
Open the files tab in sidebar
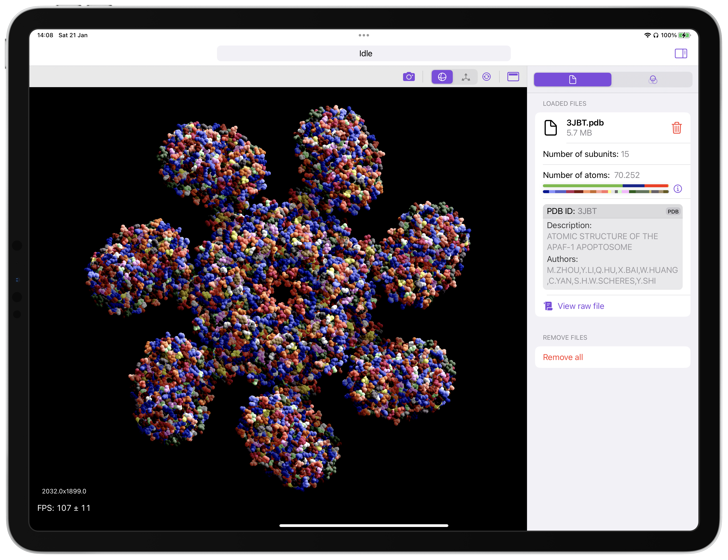pyautogui.click(x=572, y=80)
